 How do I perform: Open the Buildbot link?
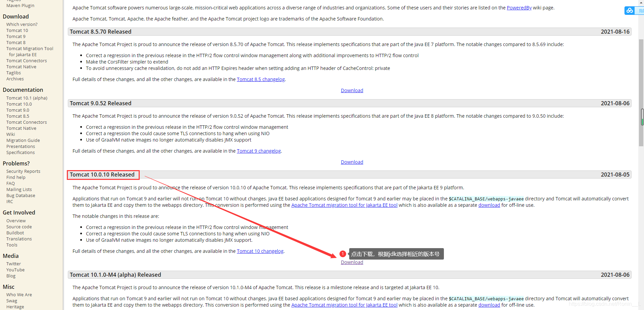15,233
